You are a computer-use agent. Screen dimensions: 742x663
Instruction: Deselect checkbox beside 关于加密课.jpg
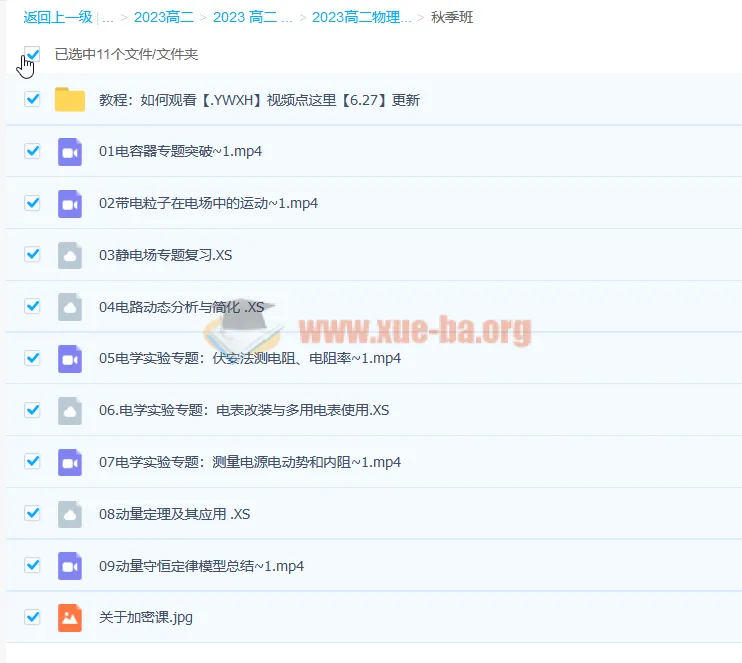pyautogui.click(x=33, y=617)
